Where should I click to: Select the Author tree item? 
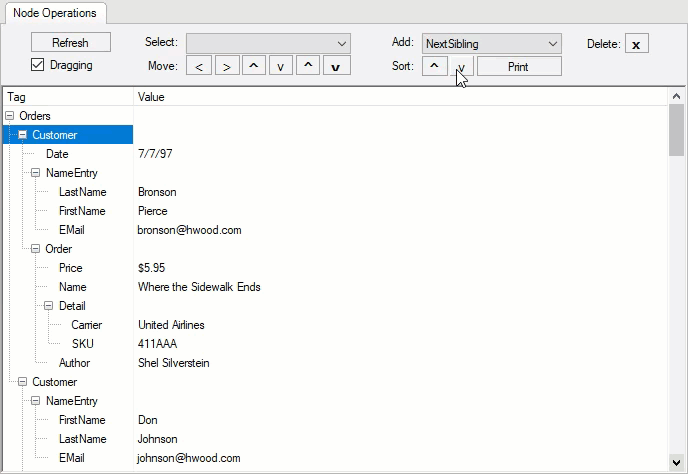coord(74,363)
